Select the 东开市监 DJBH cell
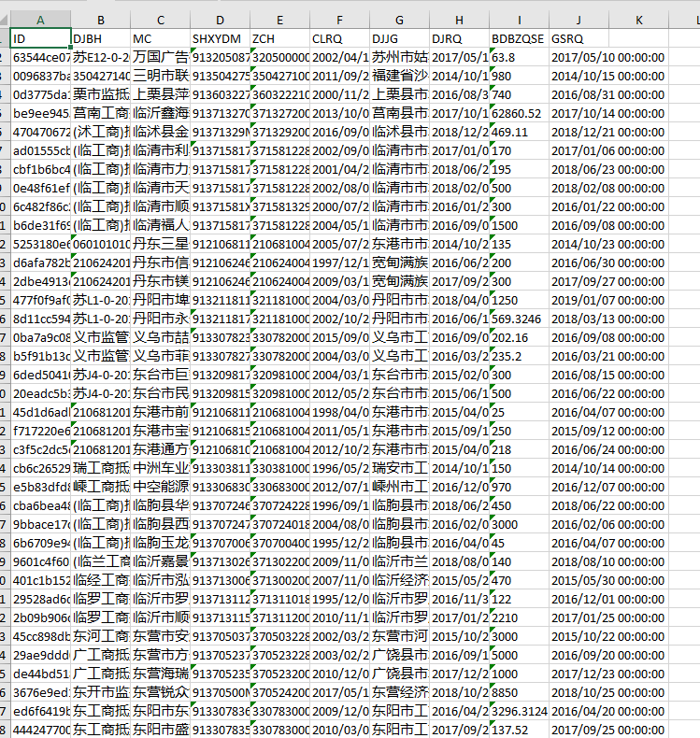700x738 pixels. click(101, 693)
